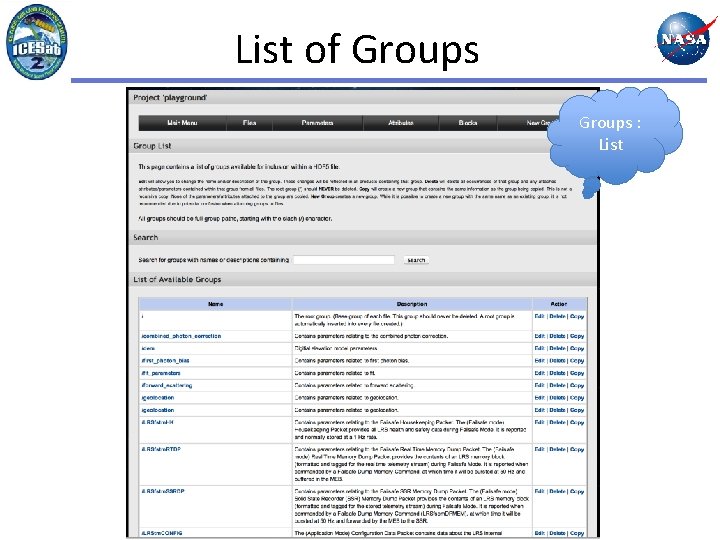Delete the fit_parameters group
The image size is (720, 540).
point(557,373)
